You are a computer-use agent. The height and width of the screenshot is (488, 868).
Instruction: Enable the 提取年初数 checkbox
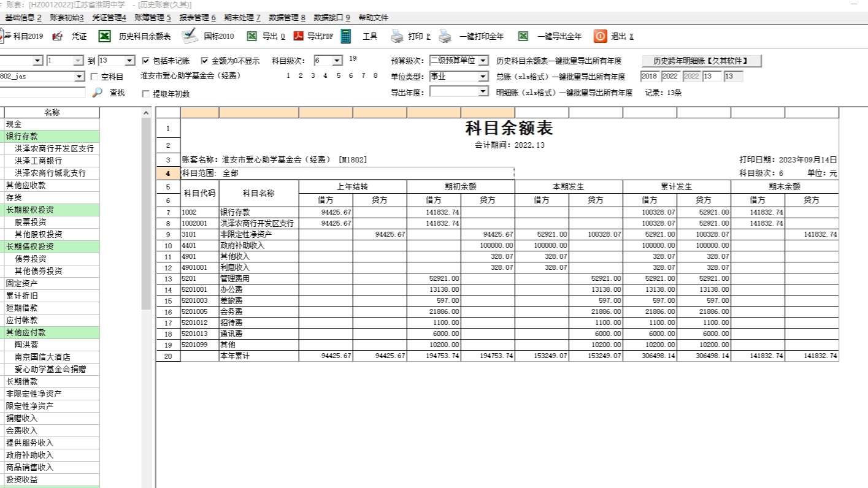point(145,94)
